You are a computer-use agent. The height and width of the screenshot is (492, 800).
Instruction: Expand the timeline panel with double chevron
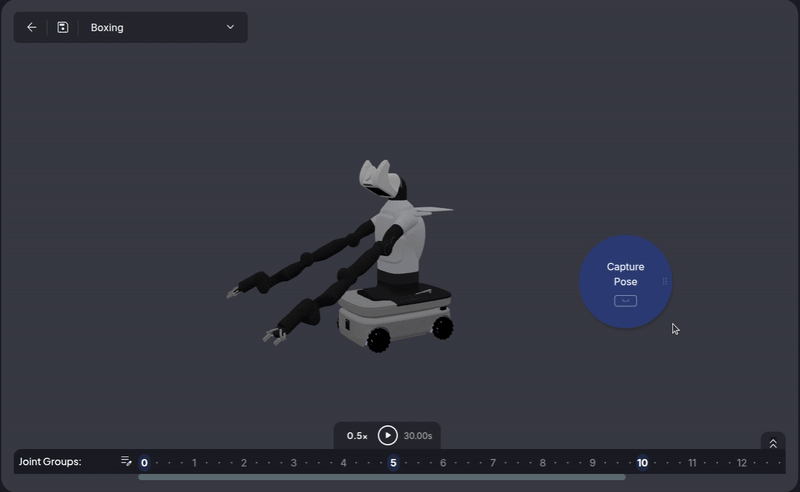click(773, 444)
